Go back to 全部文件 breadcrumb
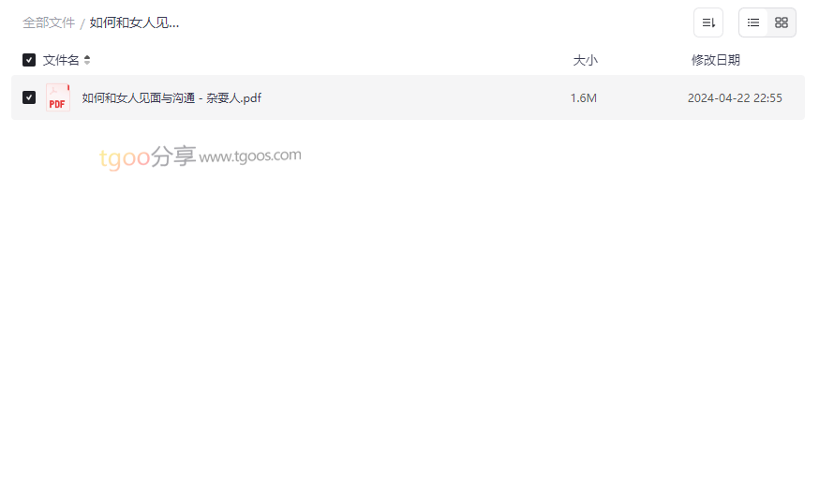The image size is (819, 504). pos(49,23)
